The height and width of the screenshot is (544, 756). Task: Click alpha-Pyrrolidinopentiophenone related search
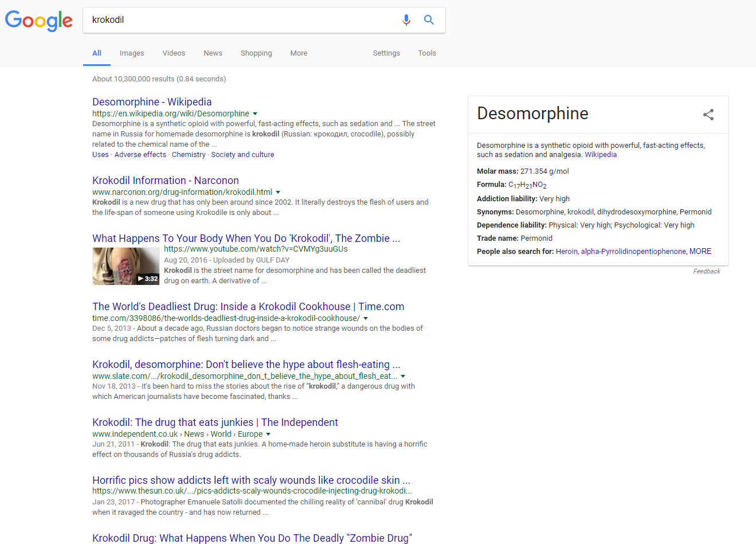click(633, 252)
